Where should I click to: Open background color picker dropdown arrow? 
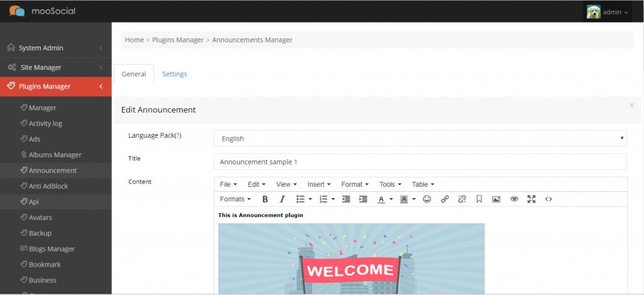coord(414,199)
